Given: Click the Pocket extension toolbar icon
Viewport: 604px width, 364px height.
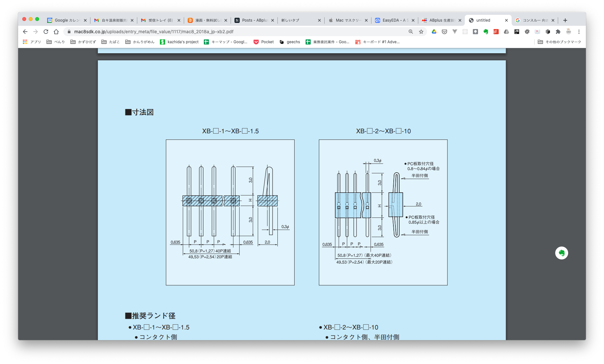Looking at the screenshot, I should coord(444,32).
